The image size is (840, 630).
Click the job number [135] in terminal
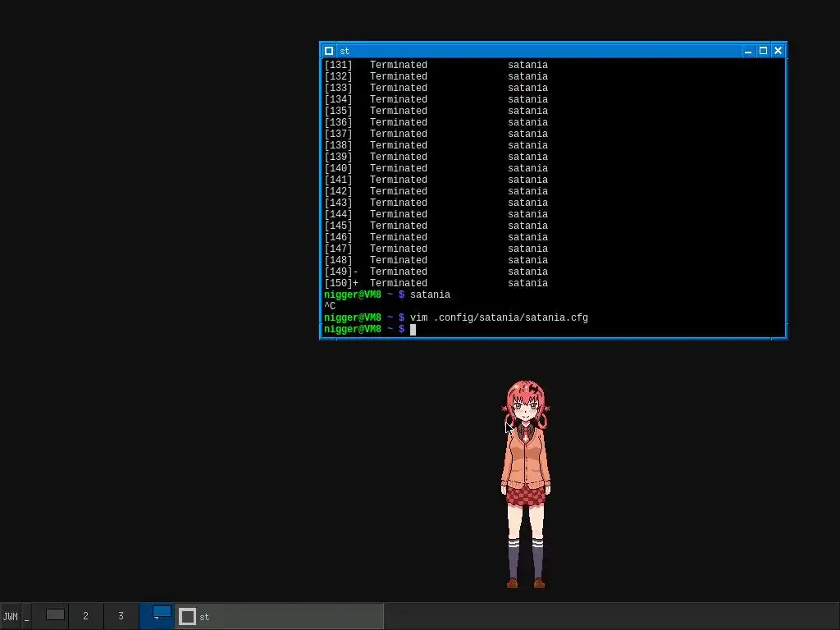[338, 111]
